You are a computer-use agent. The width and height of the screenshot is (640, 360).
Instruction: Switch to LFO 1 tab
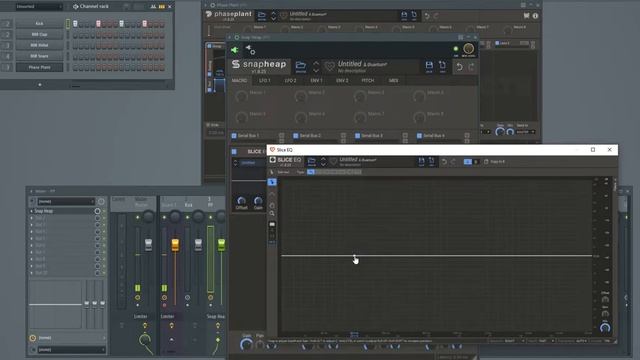click(x=265, y=80)
